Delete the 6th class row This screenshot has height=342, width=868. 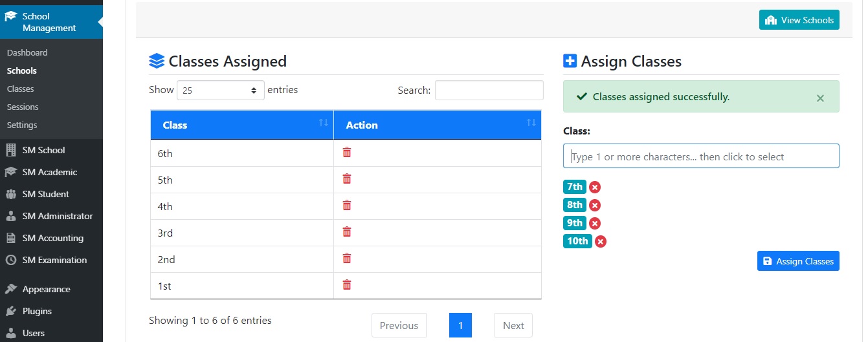[347, 153]
